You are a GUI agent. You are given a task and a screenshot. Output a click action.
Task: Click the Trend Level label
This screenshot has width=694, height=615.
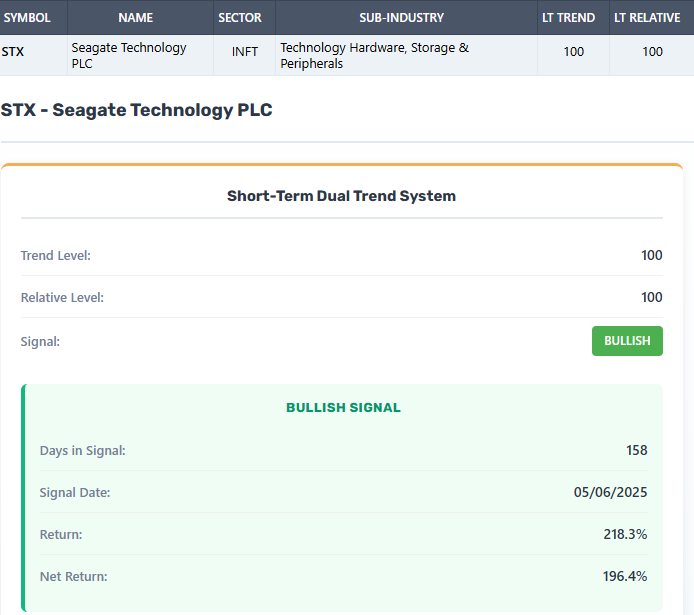click(x=56, y=256)
